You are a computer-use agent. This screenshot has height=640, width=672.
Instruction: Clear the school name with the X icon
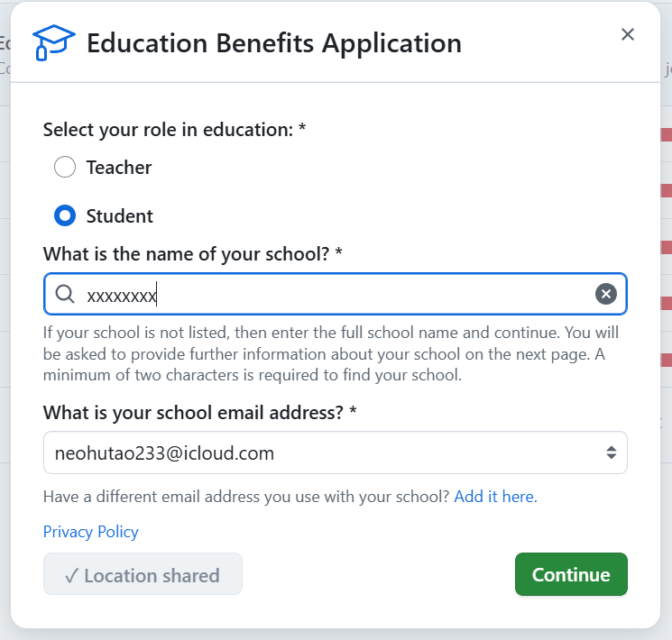click(x=606, y=294)
